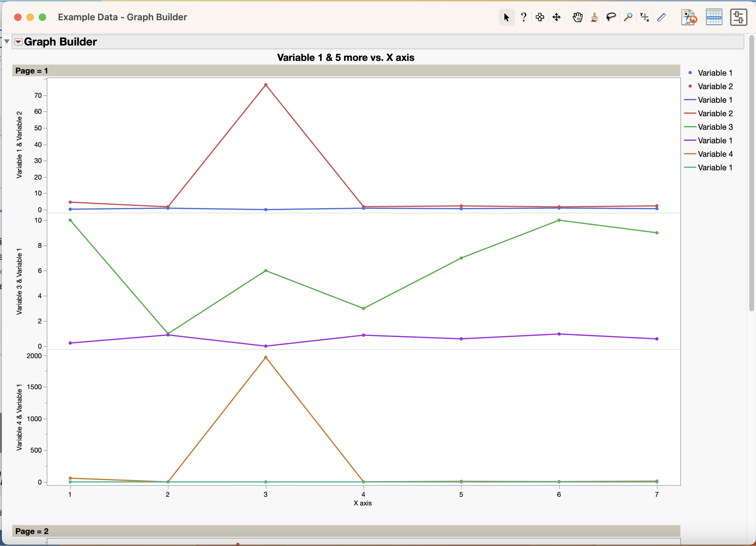Click the JMP window launch icon
756x546 pixels.
coord(689,17)
